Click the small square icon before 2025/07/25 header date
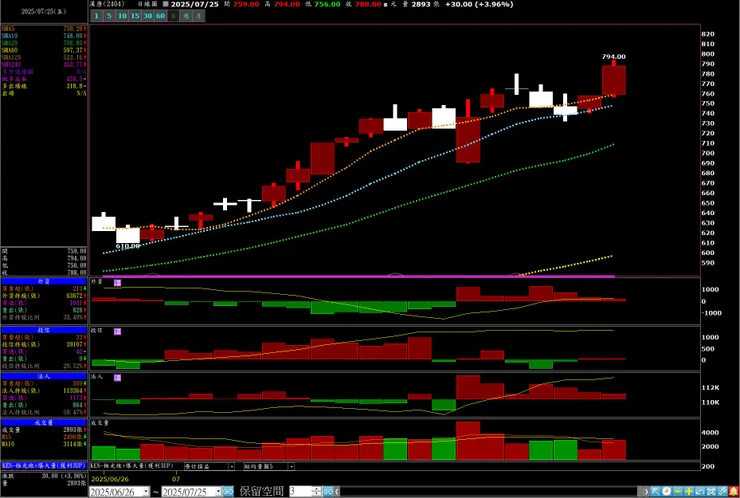 click(x=165, y=4)
